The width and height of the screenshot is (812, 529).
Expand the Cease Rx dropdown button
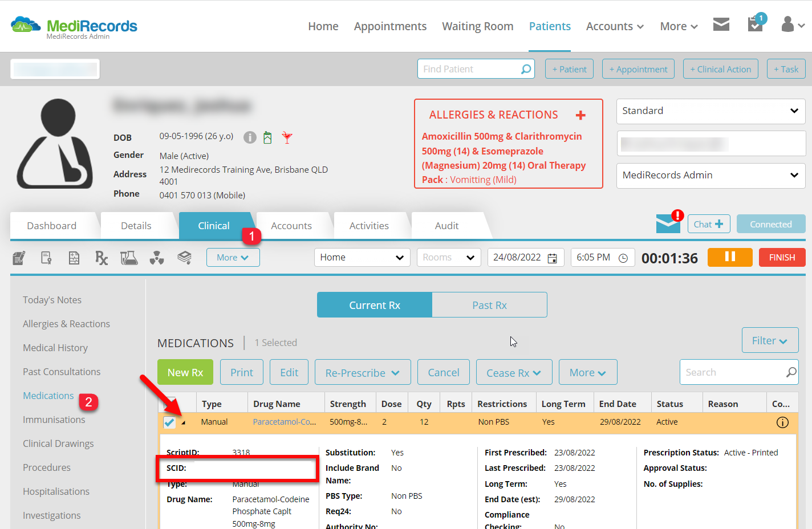pos(514,372)
